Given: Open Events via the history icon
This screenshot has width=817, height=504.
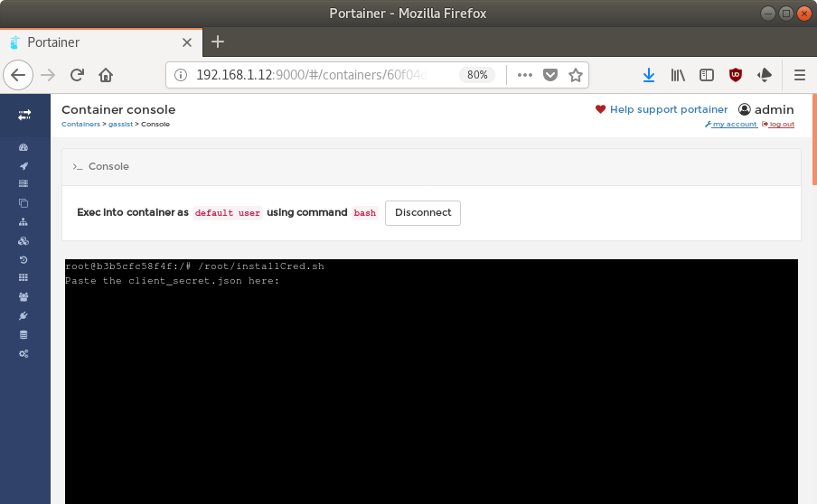Looking at the screenshot, I should [23, 260].
